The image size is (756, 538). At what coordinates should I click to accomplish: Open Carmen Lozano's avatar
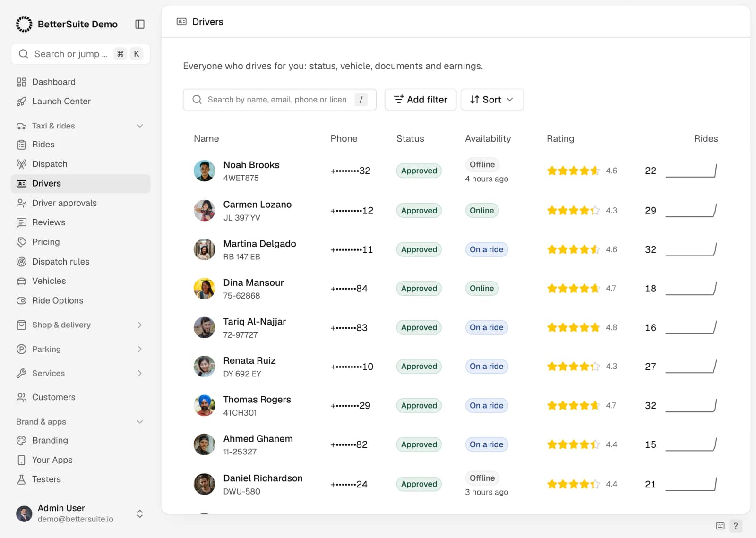click(x=205, y=211)
